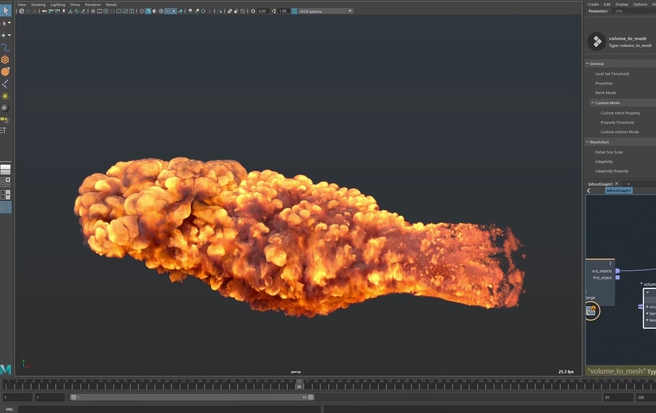The width and height of the screenshot is (656, 413).
Task: Open the Edit menu in Bifrost editor
Action: [607, 4]
